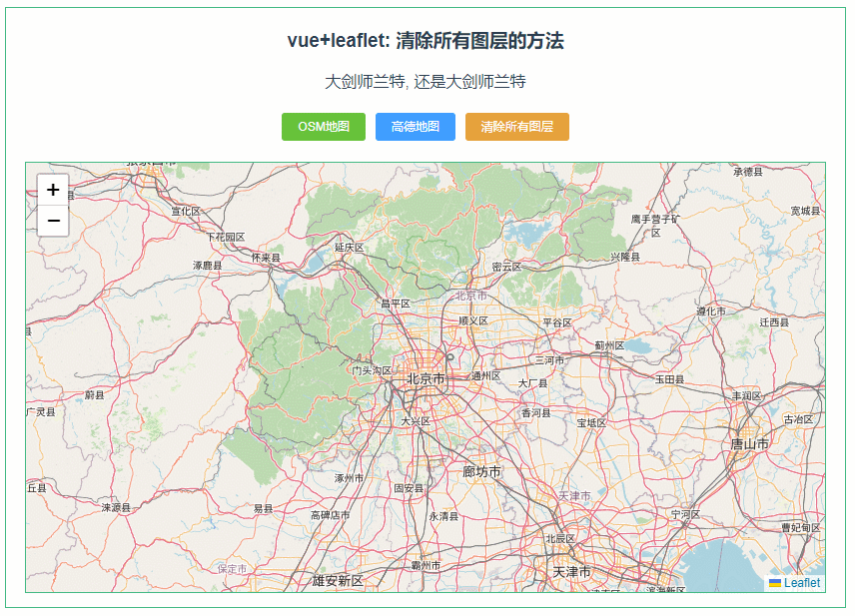Click 香河县 label on the map
Image resolution: width=855 pixels, height=616 pixels.
(x=536, y=413)
